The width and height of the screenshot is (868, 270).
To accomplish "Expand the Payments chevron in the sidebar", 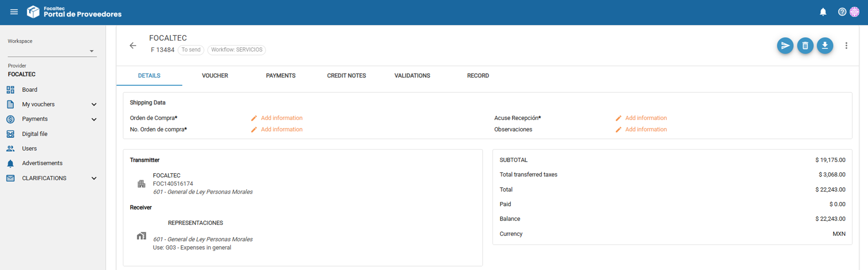I will pyautogui.click(x=94, y=119).
